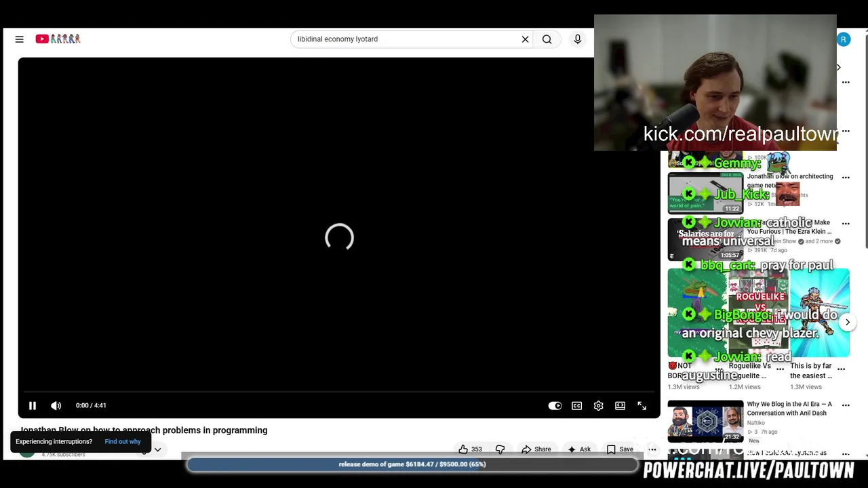Open the Jonathan Blow architecting video thumbnail

(705, 193)
